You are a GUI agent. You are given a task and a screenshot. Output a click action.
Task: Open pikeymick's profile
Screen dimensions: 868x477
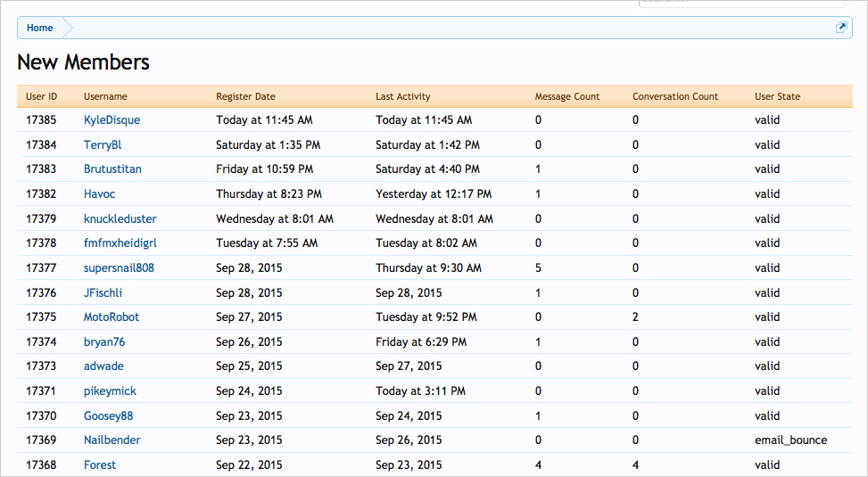click(110, 391)
